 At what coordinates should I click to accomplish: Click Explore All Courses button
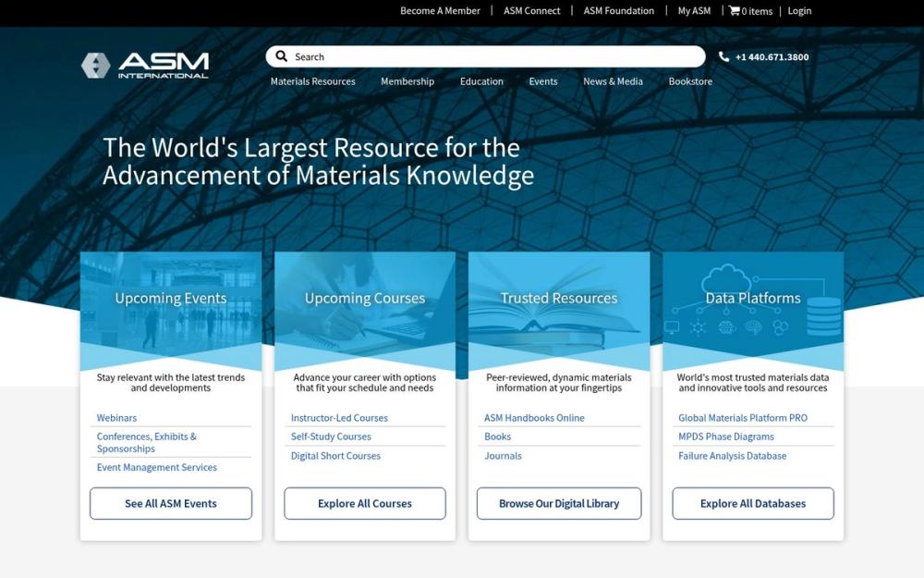[x=365, y=504]
